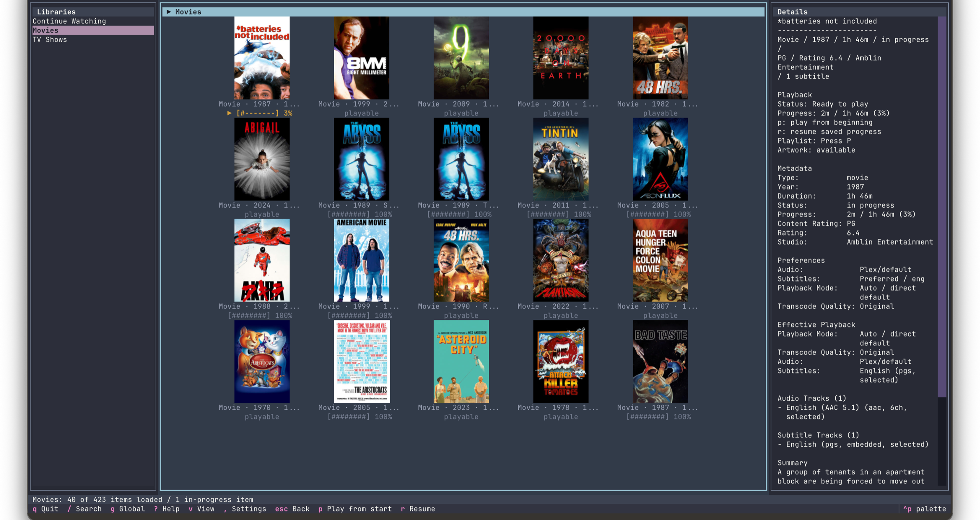
Task: Click the 100% progress bar under Akira
Action: tap(260, 316)
